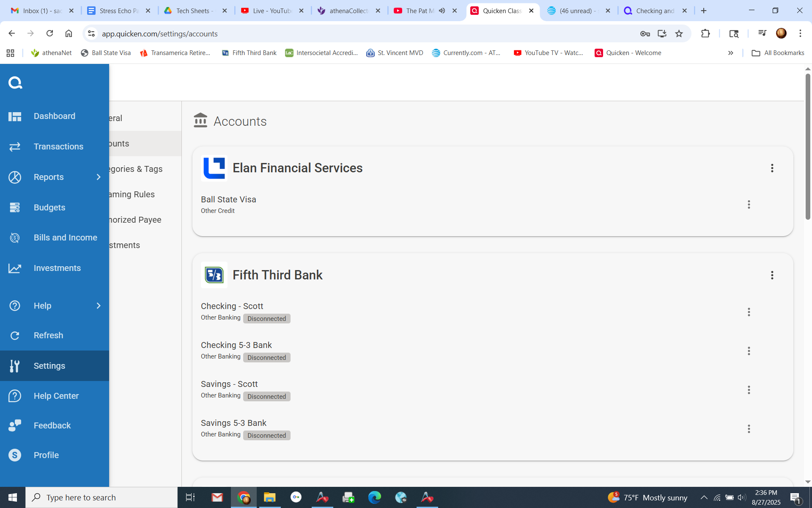Click the Quicken logo icon in sidebar
This screenshot has width=812, height=508.
point(15,83)
